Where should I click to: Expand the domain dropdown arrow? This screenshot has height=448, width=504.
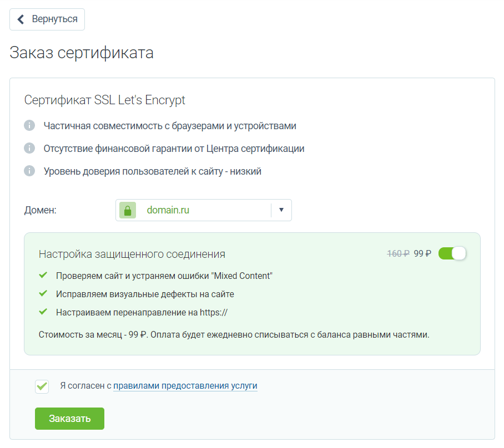click(x=281, y=210)
